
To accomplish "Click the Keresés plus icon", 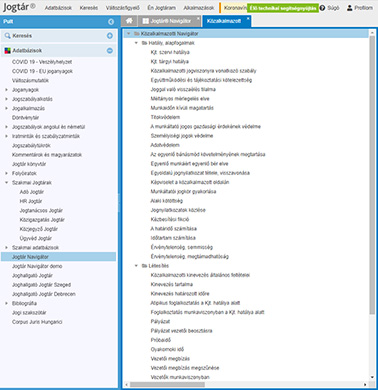I will 110,36.
